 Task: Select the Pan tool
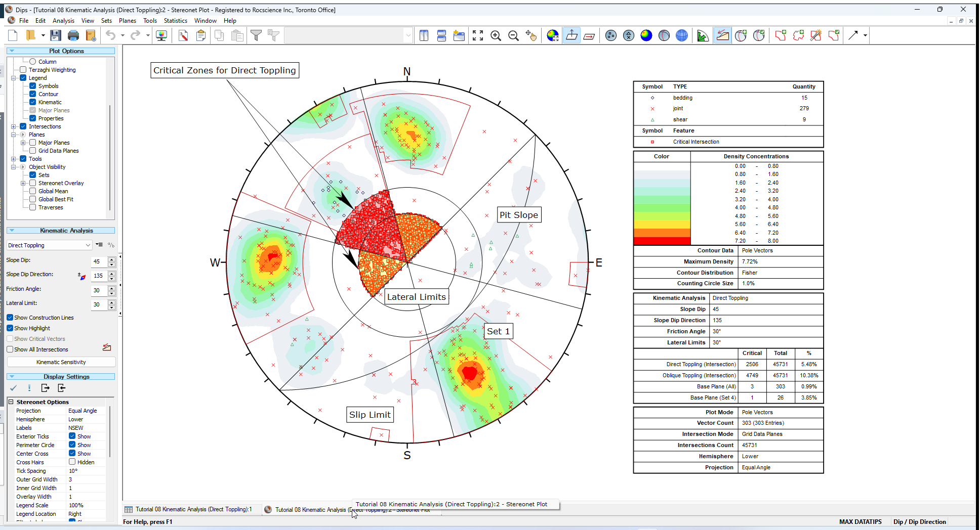(x=532, y=35)
